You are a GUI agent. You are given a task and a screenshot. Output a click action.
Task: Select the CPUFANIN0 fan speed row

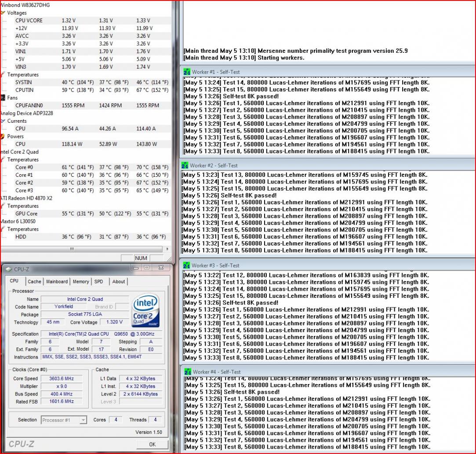pyautogui.click(x=93, y=106)
